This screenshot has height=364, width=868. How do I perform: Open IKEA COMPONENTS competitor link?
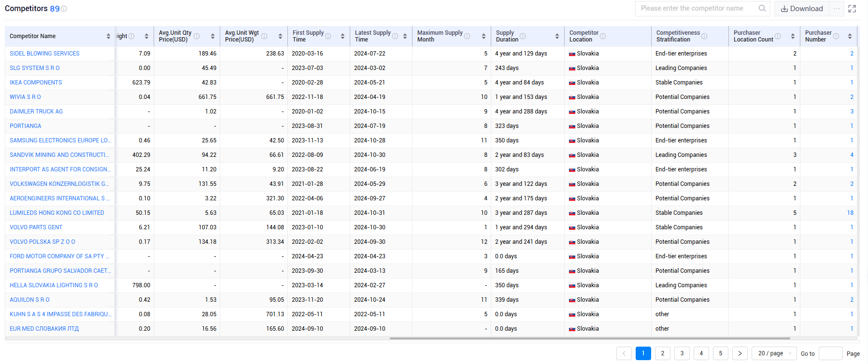click(36, 83)
